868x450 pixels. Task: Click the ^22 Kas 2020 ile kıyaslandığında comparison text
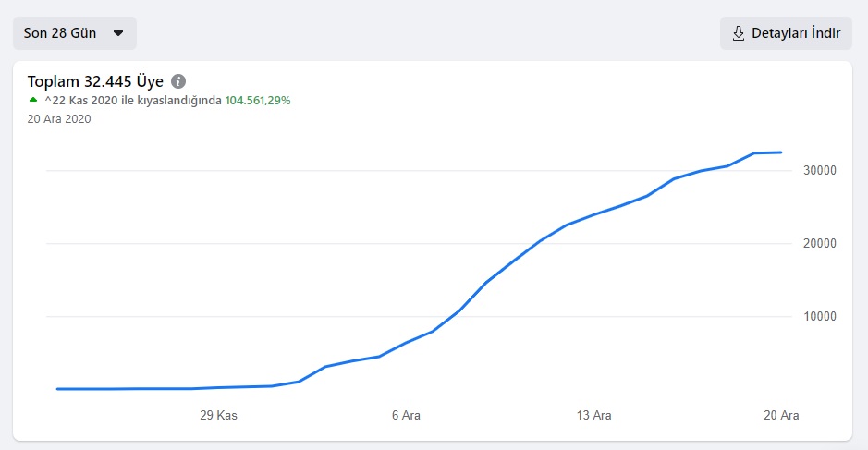133,101
